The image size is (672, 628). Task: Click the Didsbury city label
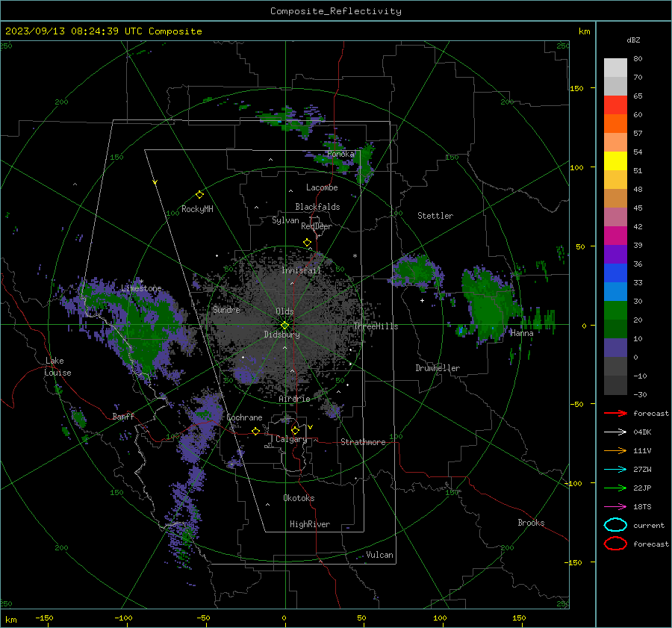[281, 335]
